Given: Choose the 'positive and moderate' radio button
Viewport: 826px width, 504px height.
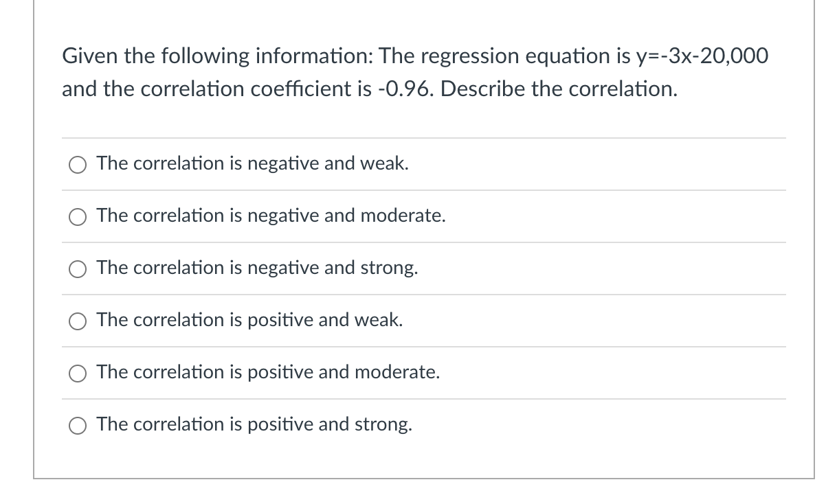Looking at the screenshot, I should (77, 373).
